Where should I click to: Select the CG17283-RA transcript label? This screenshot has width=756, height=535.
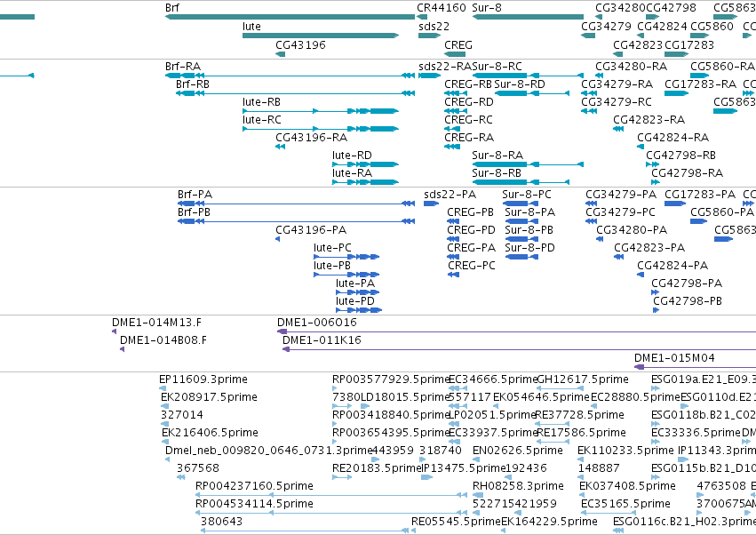(700, 84)
